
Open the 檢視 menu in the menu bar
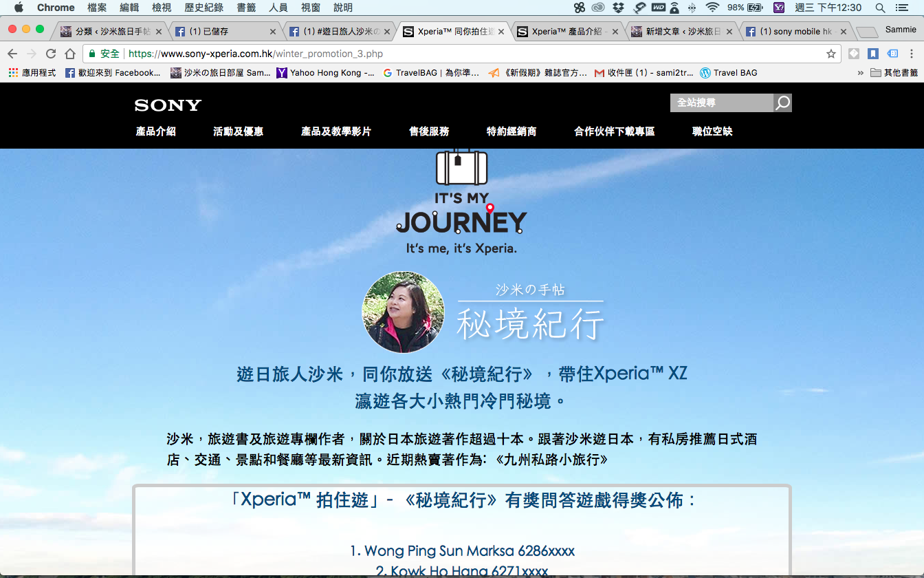point(162,8)
